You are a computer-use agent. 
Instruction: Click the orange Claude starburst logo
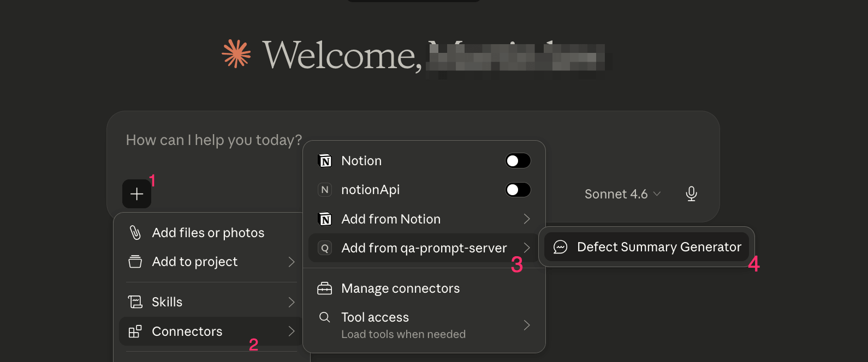coord(236,54)
